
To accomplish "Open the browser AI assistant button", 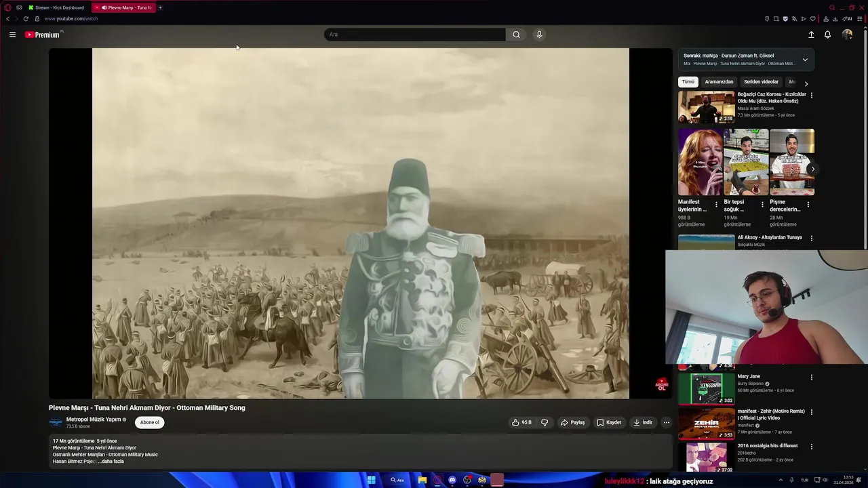I will [847, 18].
